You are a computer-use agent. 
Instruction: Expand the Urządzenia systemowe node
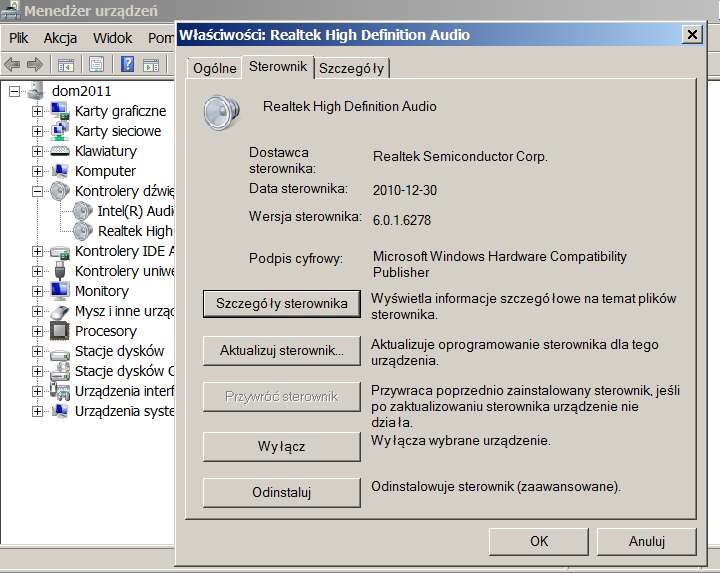pyautogui.click(x=38, y=411)
